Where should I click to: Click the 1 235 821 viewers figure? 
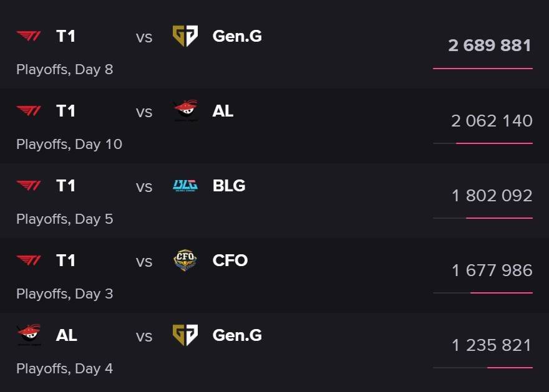(x=492, y=345)
